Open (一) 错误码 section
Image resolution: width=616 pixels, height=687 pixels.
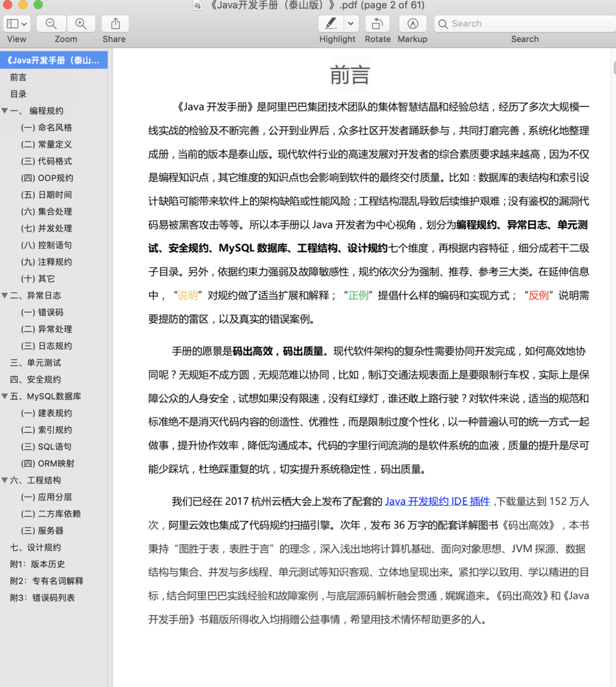pyautogui.click(x=42, y=313)
